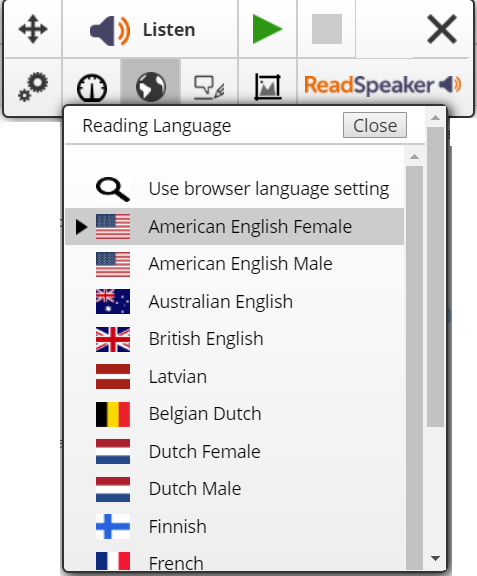Select Finnish reading language
This screenshot has width=477, height=576.
234,526
